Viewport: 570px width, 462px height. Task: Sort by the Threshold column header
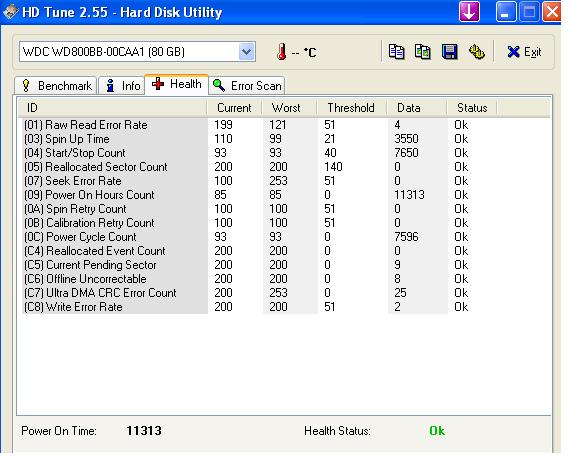(x=351, y=108)
